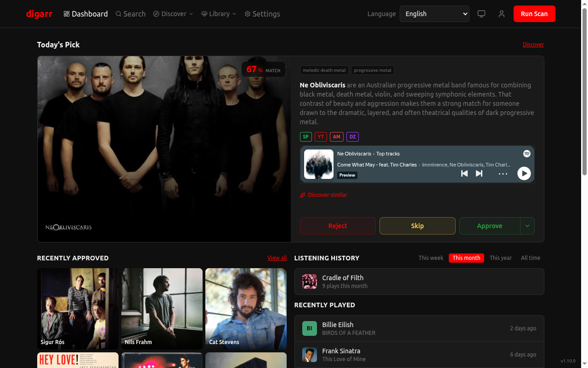Play the Come What May preview
Image resolution: width=588 pixels, height=368 pixels.
524,173
